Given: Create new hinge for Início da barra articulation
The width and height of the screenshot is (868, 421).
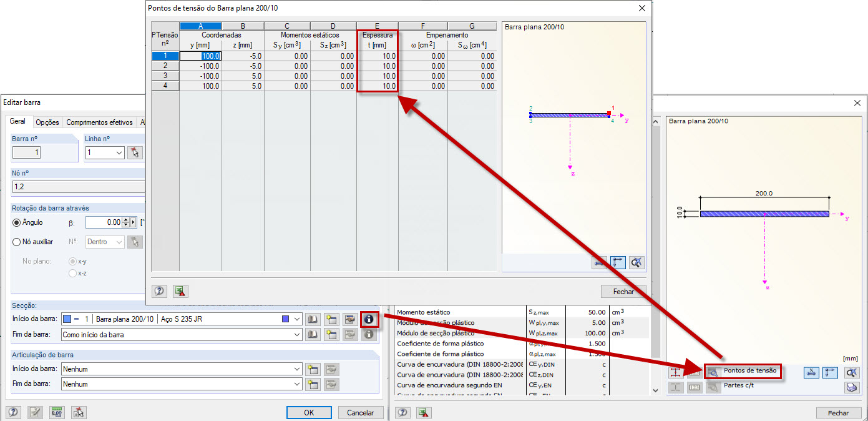Looking at the screenshot, I should pyautogui.click(x=313, y=369).
